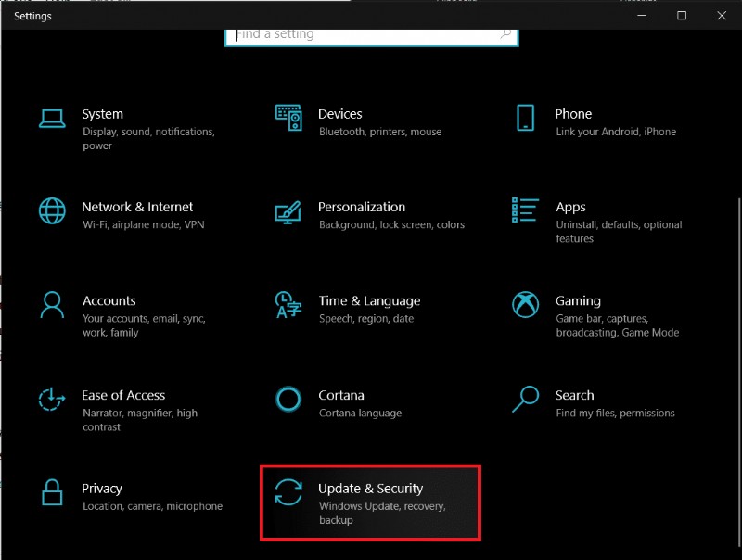
Task: Maximize the Settings window
Action: tap(682, 16)
